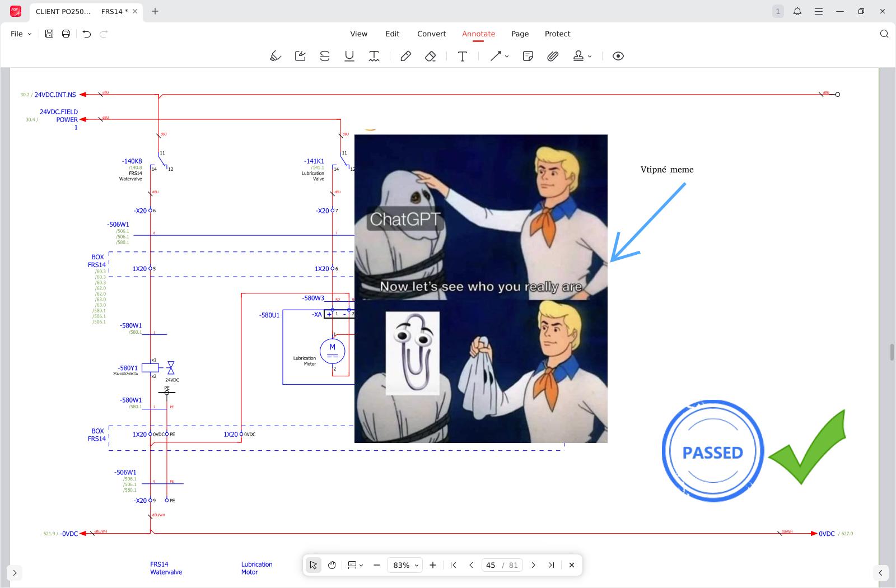Activate the arrow select cursor tool
The height and width of the screenshot is (588, 896).
click(x=314, y=565)
